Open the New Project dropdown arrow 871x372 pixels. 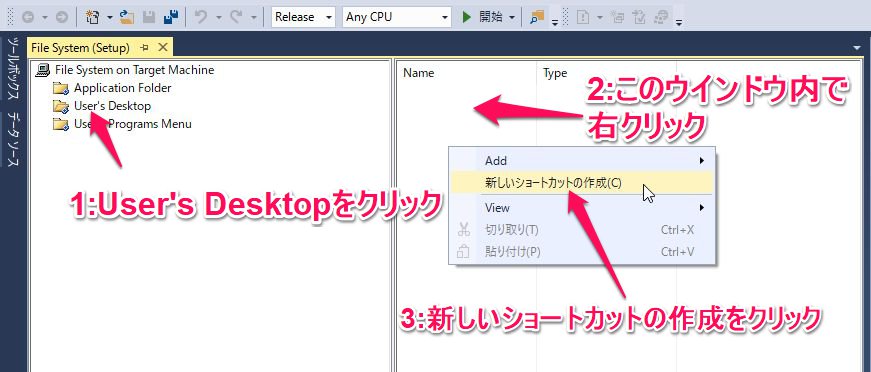pyautogui.click(x=109, y=18)
